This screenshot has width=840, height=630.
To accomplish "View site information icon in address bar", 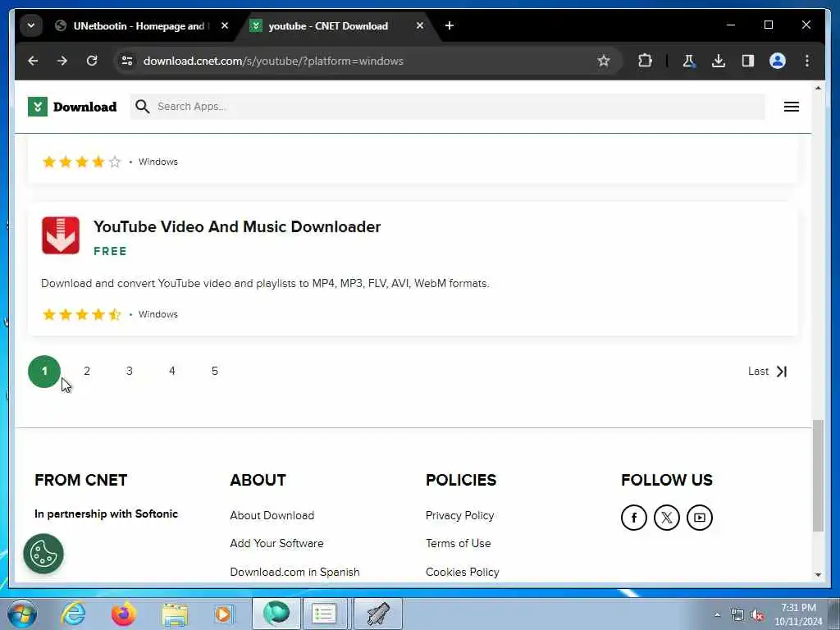I will tap(127, 61).
